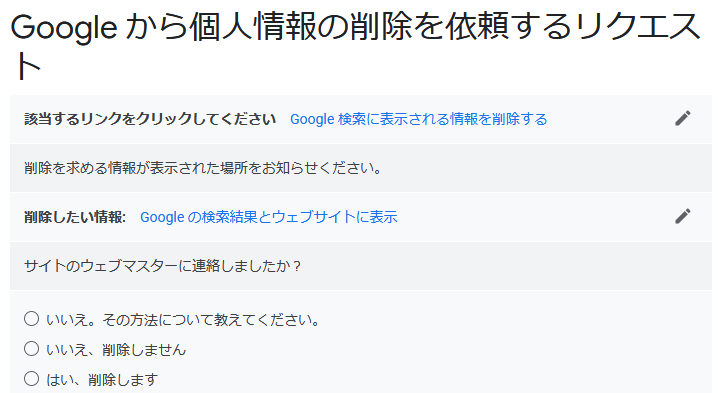Image resolution: width=718 pixels, height=393 pixels.
Task: Expand the answered 該当するリンク row
Action: click(361, 119)
